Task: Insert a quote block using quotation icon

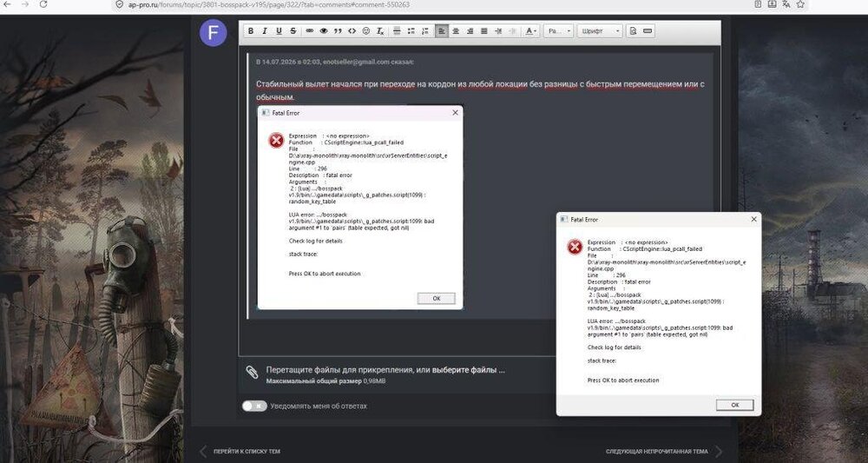Action: click(x=338, y=31)
